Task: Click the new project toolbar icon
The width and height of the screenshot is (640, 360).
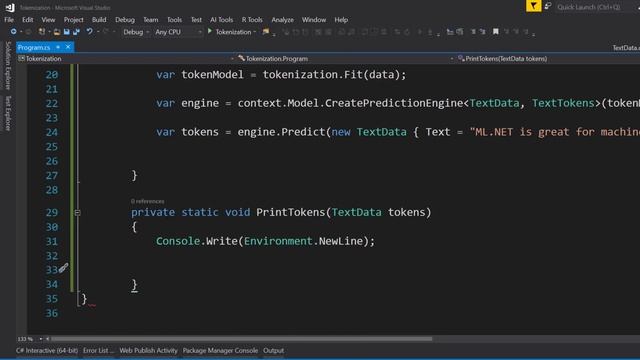Action: 42,31
